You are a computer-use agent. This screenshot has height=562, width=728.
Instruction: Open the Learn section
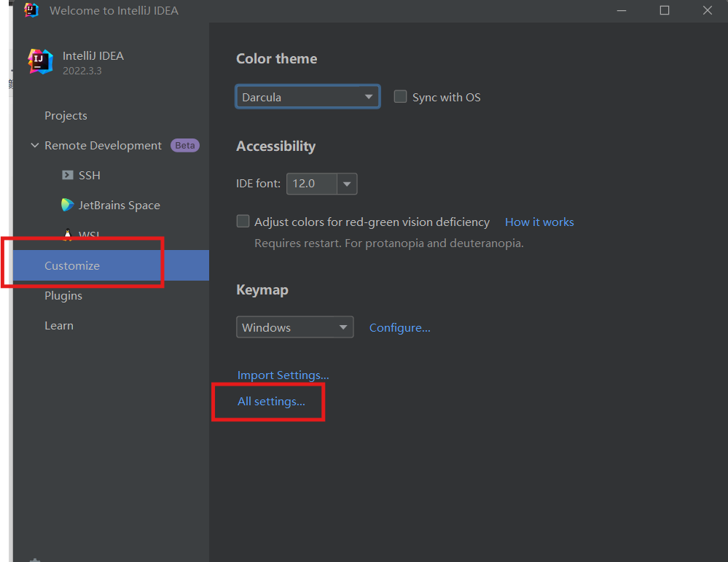point(59,326)
